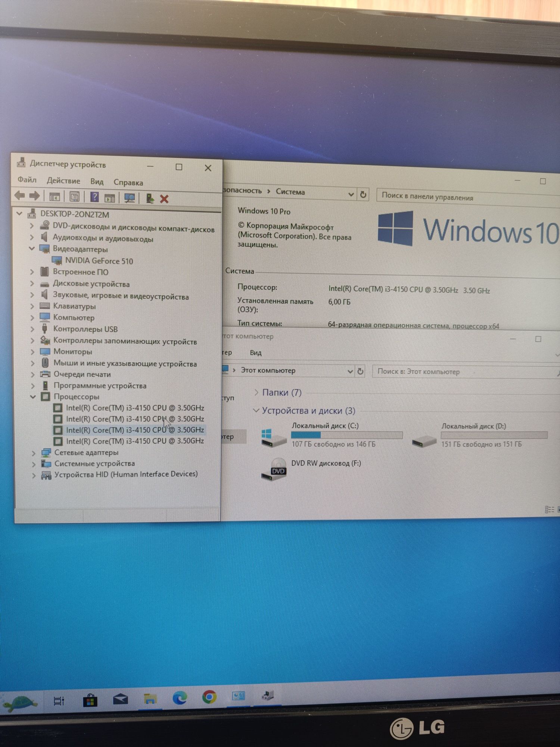Select the third Intel Core i3-4150 processor entry
This screenshot has width=560, height=747.
[135, 430]
